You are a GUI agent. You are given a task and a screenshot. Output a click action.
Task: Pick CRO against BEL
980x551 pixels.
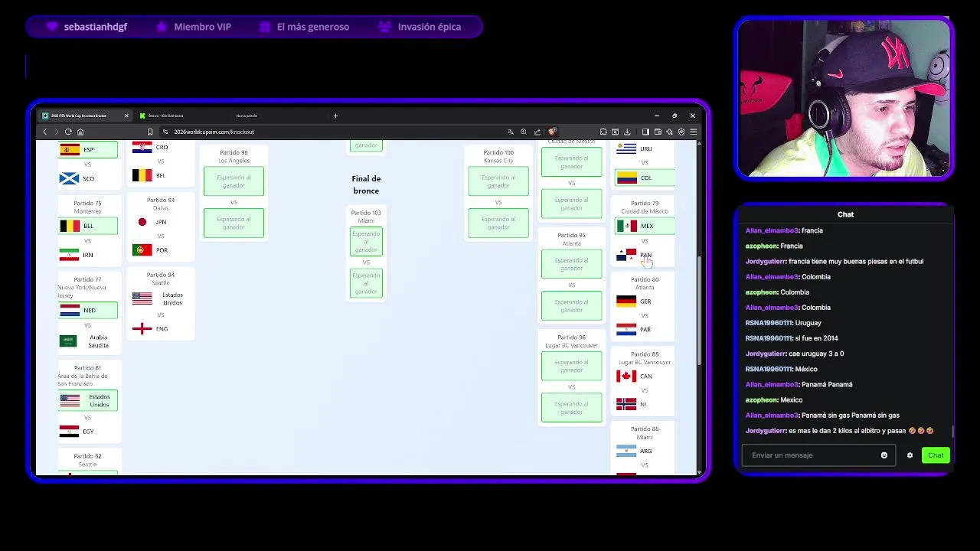[160, 147]
